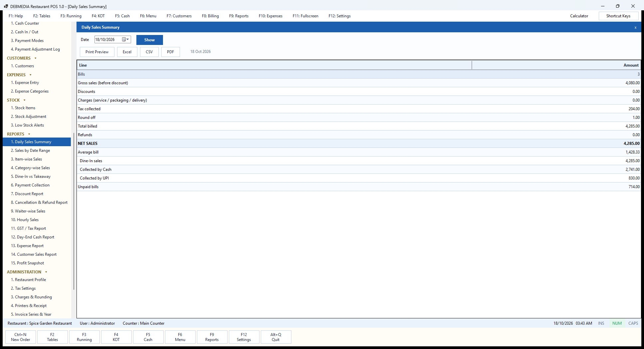Open the Calculator
The height and width of the screenshot is (349, 644).
tap(579, 16)
